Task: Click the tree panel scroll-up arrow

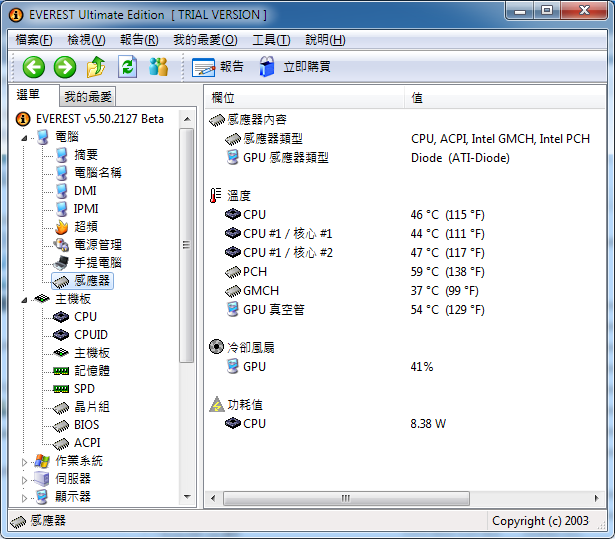Action: coord(187,119)
